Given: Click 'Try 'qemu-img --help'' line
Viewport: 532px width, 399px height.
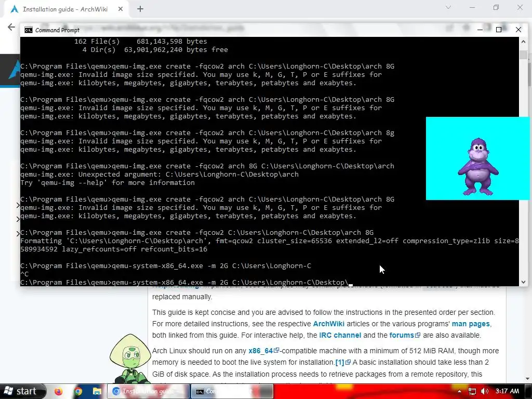Looking at the screenshot, I should [108, 183].
